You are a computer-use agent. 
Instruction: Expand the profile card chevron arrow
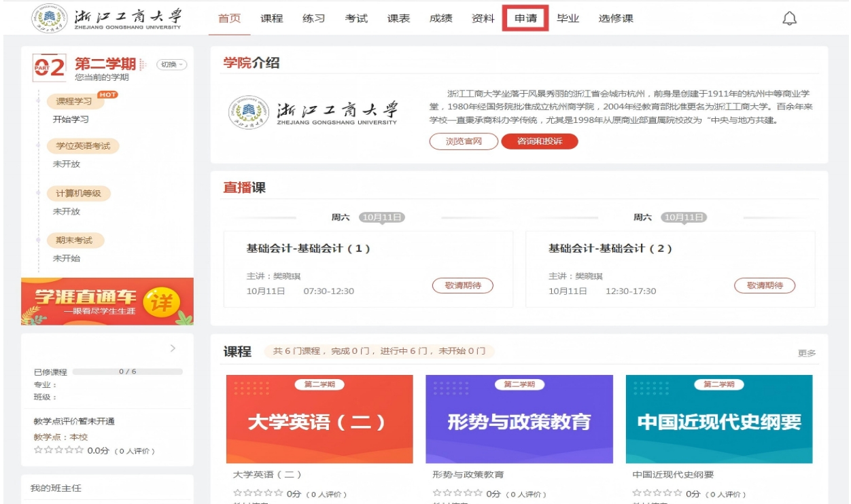click(173, 348)
